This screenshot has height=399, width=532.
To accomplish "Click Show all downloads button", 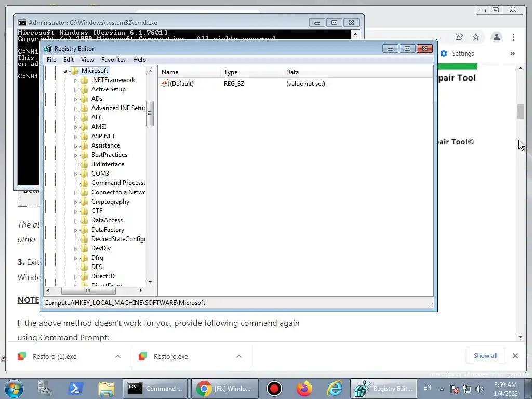I will [486, 356].
